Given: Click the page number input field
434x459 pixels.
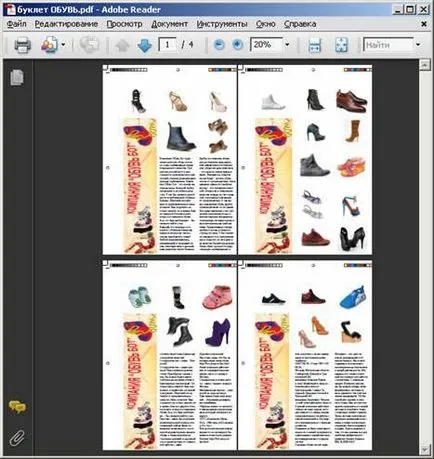Looking at the screenshot, I should [167, 44].
